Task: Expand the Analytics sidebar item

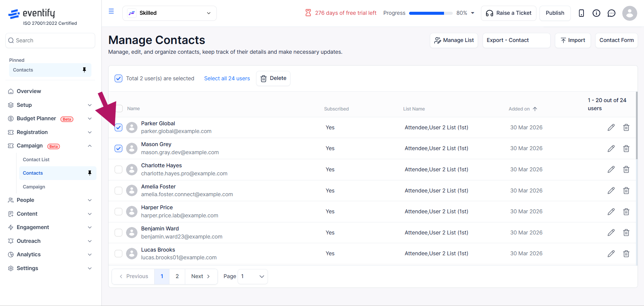Action: coord(50,255)
